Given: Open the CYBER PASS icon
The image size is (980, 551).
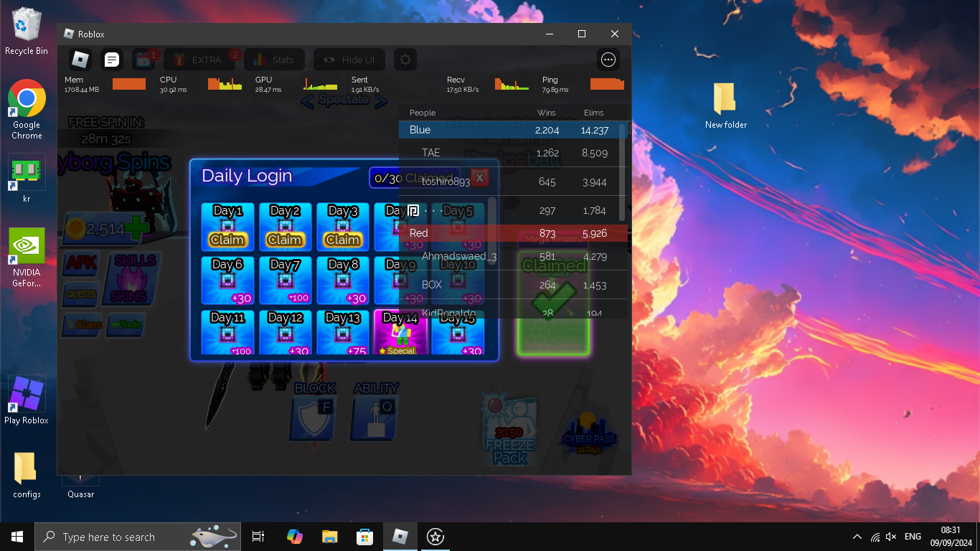Looking at the screenshot, I should 589,433.
